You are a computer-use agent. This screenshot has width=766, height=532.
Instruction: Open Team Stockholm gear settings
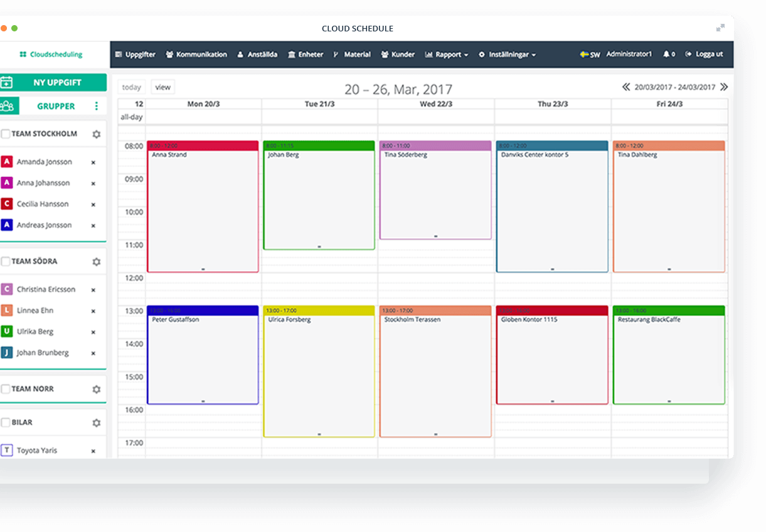coord(96,134)
